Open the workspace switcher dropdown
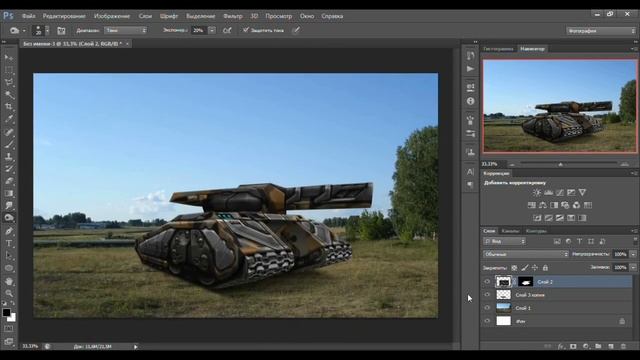Screen dimensions: 640x360 (601, 31)
